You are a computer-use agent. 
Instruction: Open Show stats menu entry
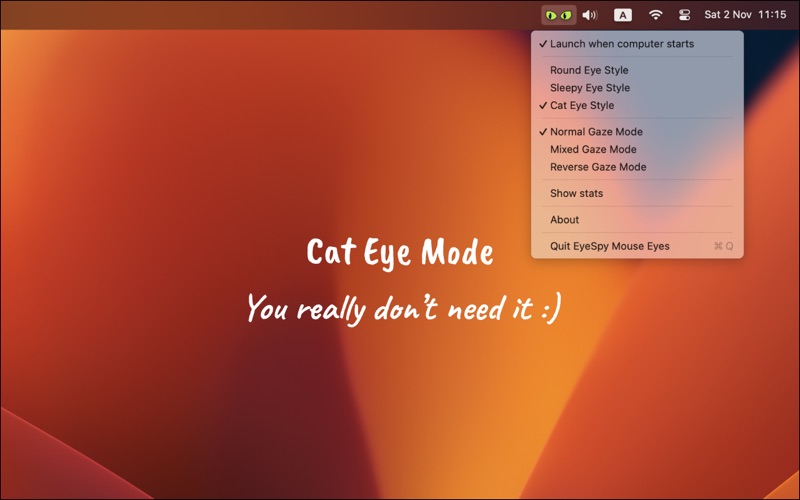[637, 193]
